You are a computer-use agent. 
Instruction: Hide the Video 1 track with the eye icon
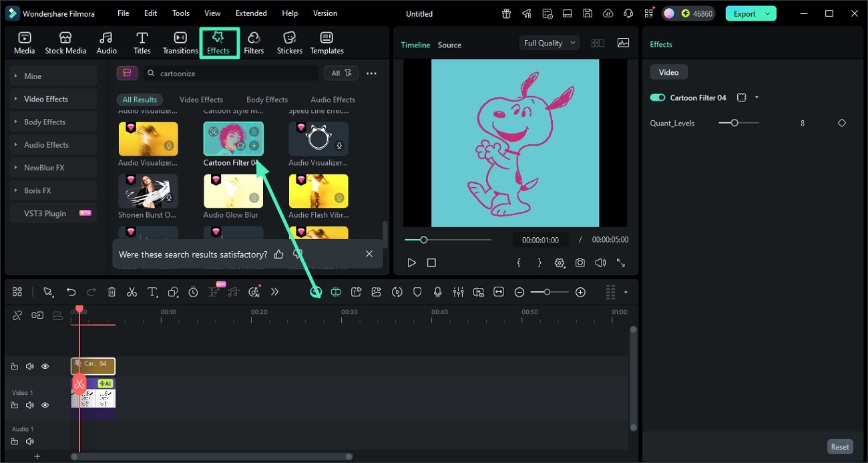[45, 405]
